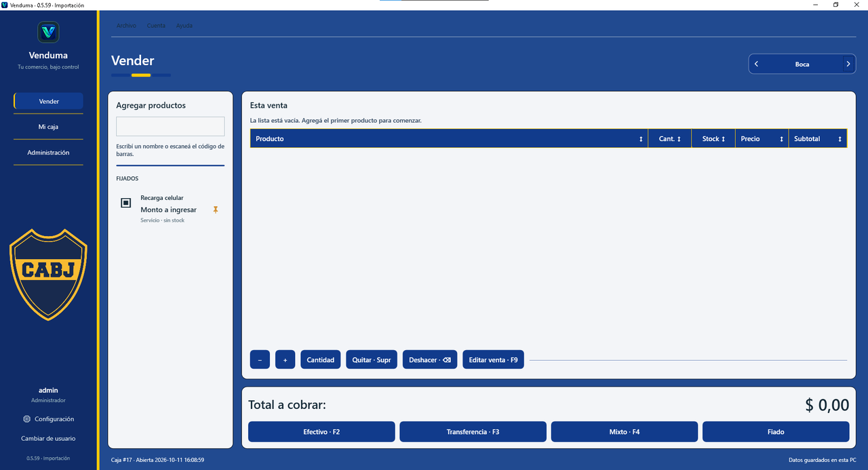
Task: Open the Ayuda menu
Action: coord(184,26)
